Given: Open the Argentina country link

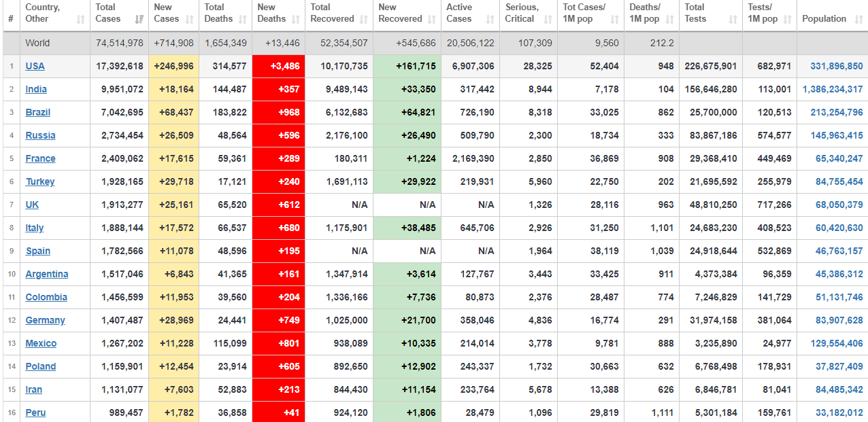Looking at the screenshot, I should coord(47,274).
